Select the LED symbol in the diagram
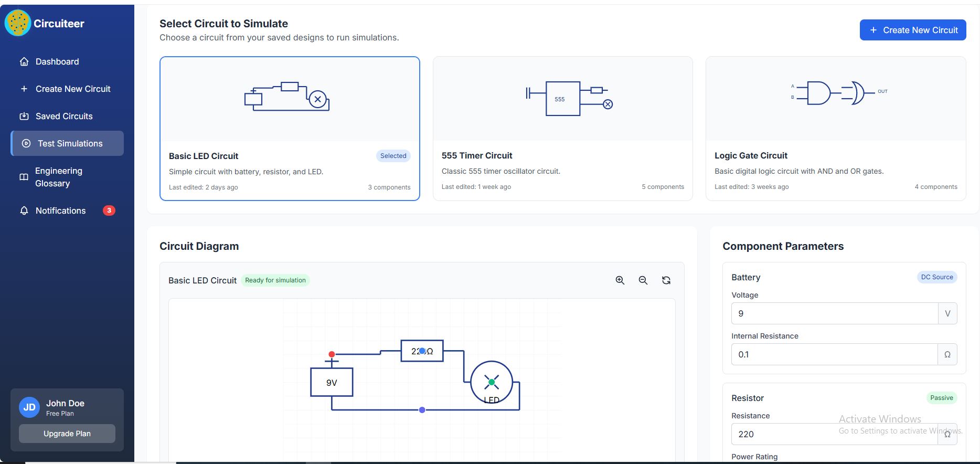 (x=491, y=382)
